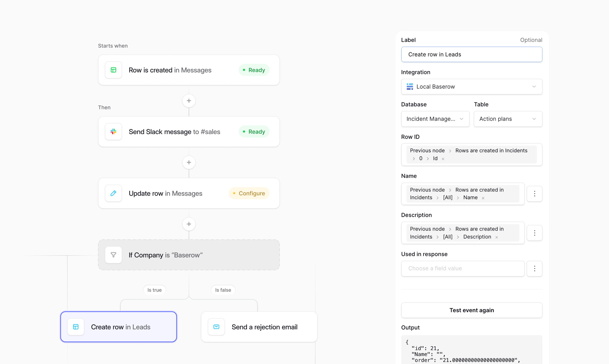
Task: Click the Slack icon on the Send Slack message node
Action: tap(113, 131)
